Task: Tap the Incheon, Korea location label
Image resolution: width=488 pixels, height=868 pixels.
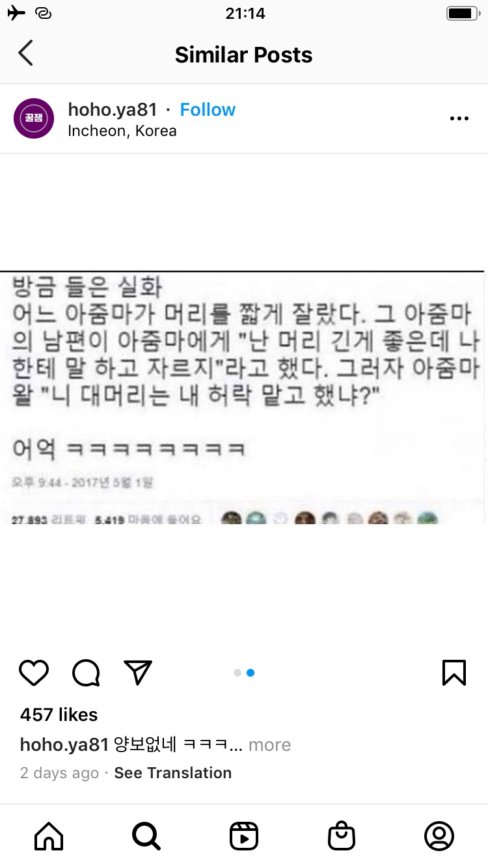Action: (122, 131)
